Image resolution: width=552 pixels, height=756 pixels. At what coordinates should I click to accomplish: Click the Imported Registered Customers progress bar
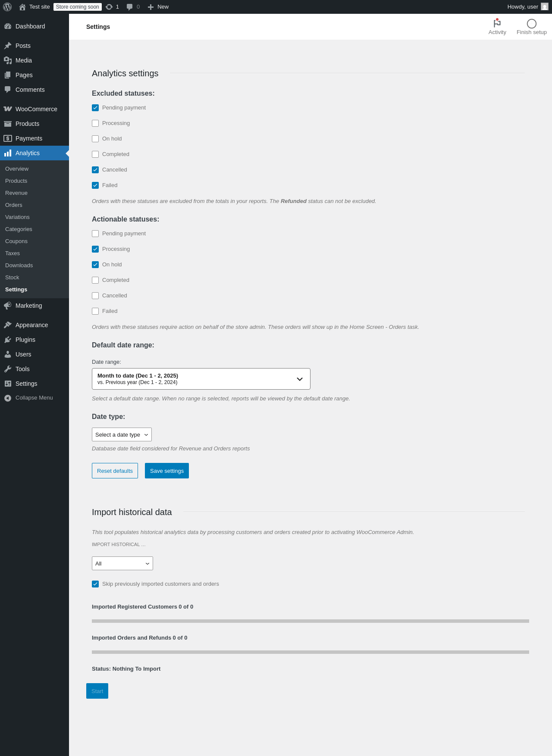tap(310, 621)
